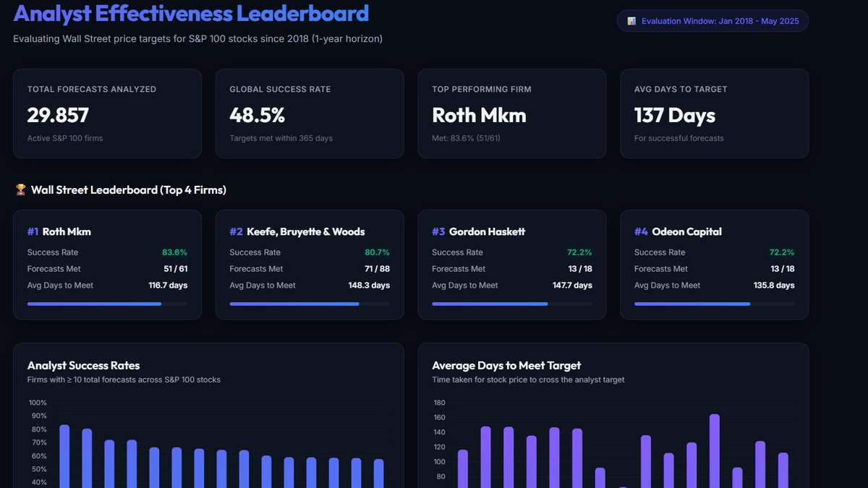The width and height of the screenshot is (868, 488).
Task: Click the Targets met within 365 days caption
Action: click(281, 138)
